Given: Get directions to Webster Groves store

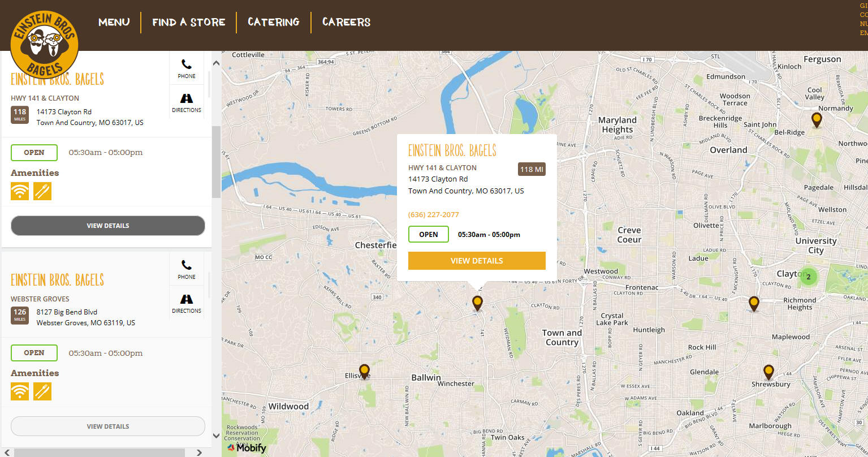Looking at the screenshot, I should pyautogui.click(x=187, y=303).
